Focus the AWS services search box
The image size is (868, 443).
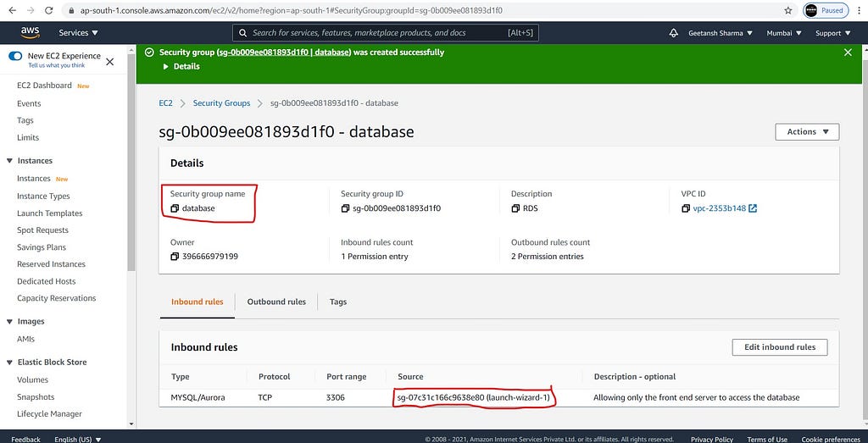click(386, 33)
